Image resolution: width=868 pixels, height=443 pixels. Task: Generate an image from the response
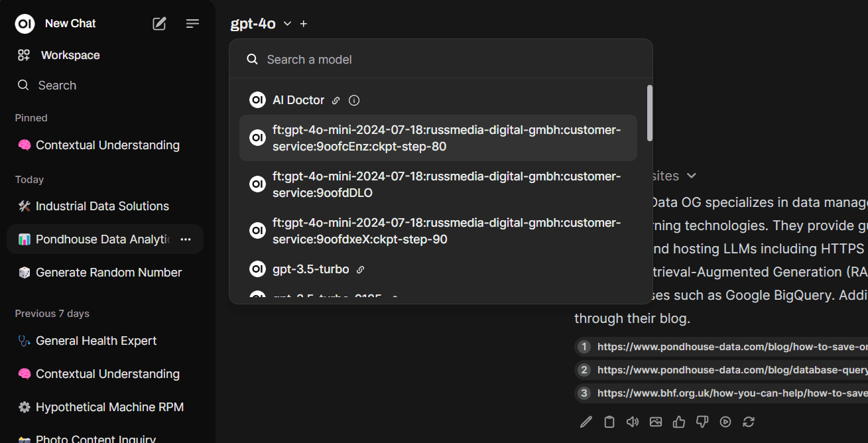pos(655,421)
